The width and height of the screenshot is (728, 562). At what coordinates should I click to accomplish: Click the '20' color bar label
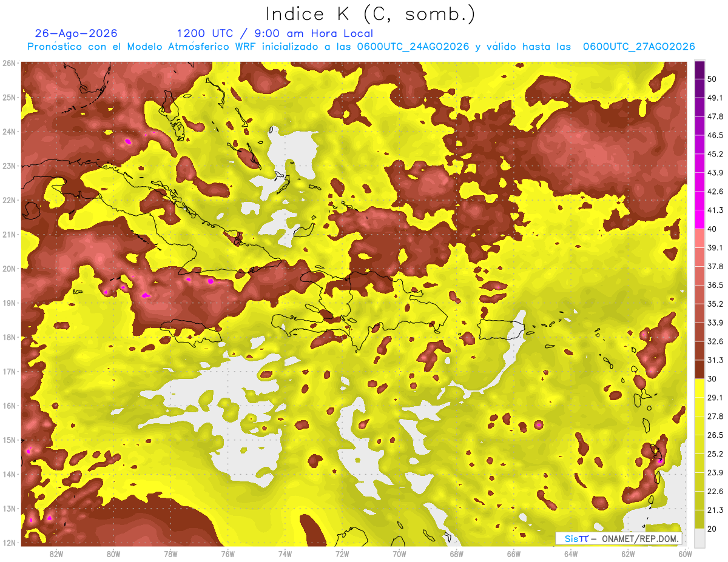(x=712, y=529)
